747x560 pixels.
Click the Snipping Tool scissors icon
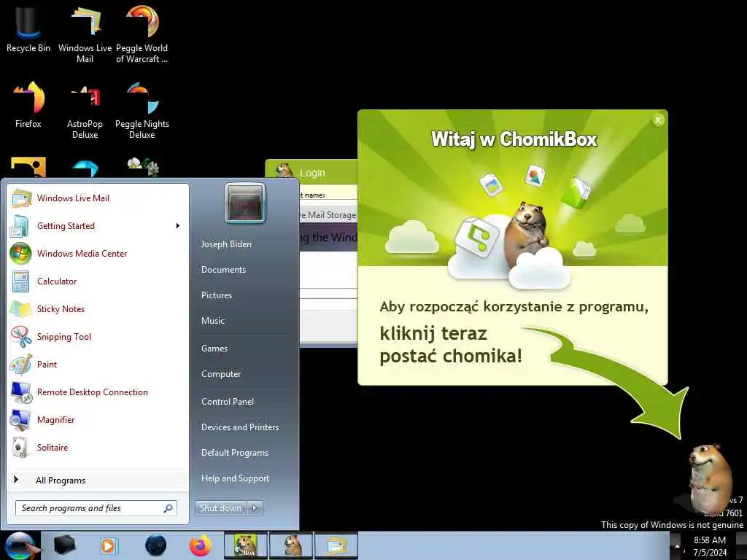coord(21,337)
